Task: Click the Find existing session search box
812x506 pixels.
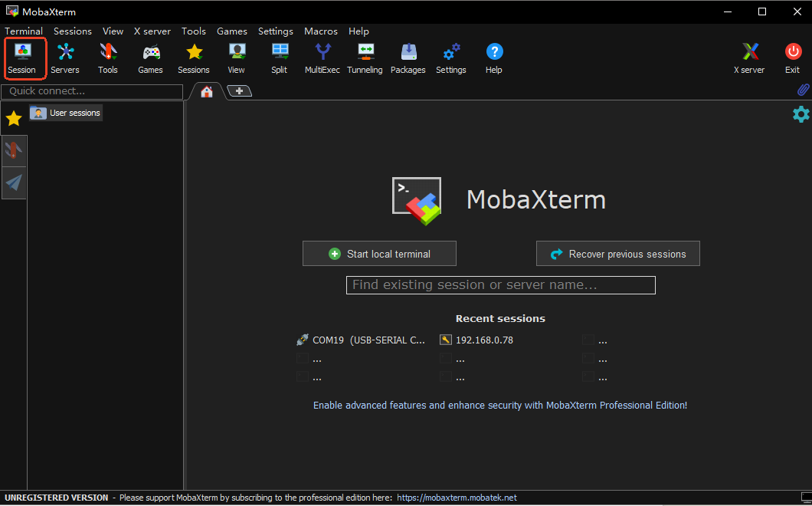Action: (x=501, y=285)
